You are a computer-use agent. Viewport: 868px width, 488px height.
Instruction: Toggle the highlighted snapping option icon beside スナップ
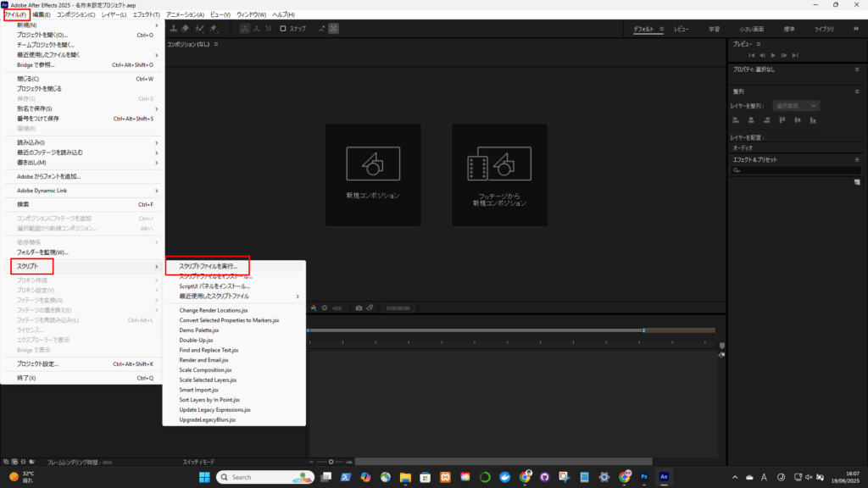(333, 29)
